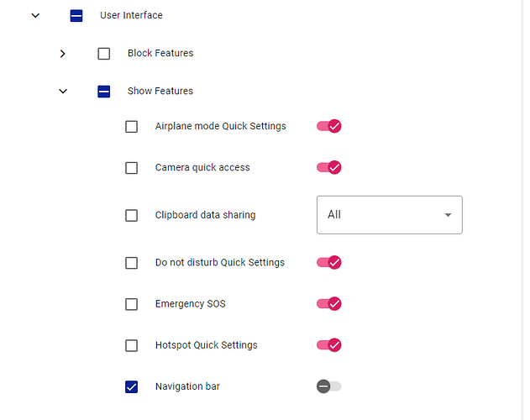This screenshot has width=530, height=420.
Task: Check the Hotspot Quick Settings checkbox
Action: click(132, 345)
